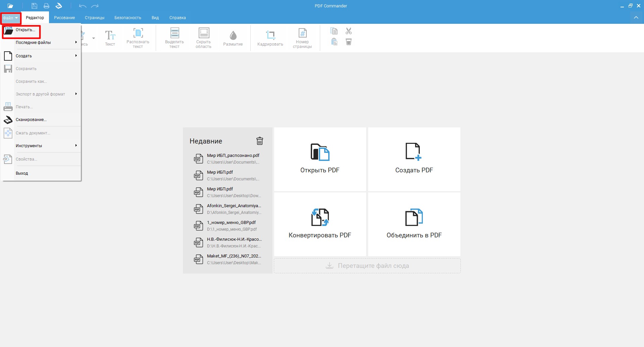Open the Безопасность tab
Image resolution: width=644 pixels, height=347 pixels.
(x=128, y=18)
